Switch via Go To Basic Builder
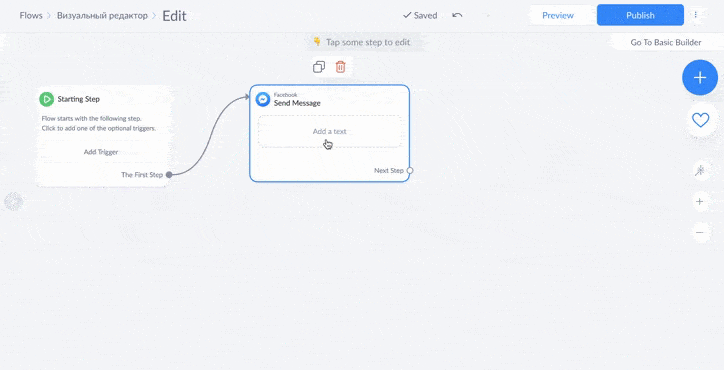 [666, 42]
